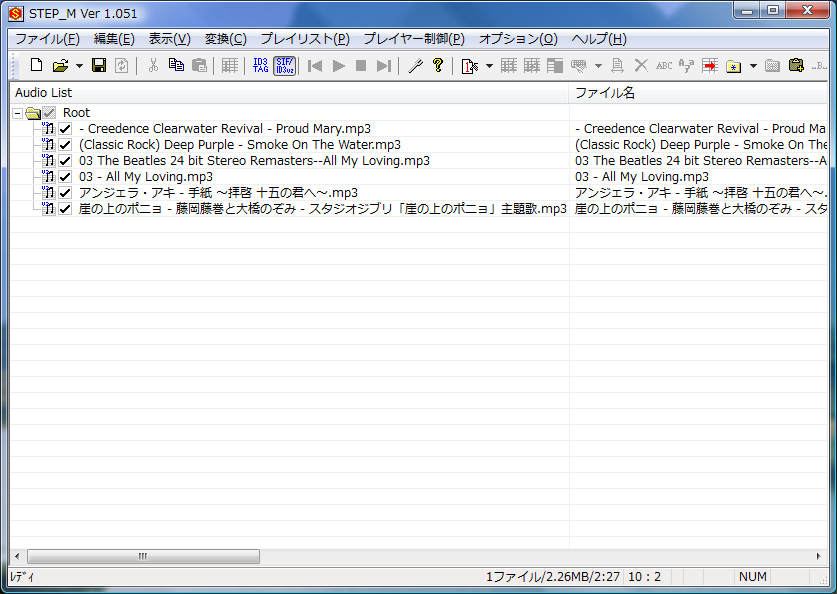The height and width of the screenshot is (594, 837).
Task: Open dropdown beside keyboard-hand icon
Action: click(598, 66)
